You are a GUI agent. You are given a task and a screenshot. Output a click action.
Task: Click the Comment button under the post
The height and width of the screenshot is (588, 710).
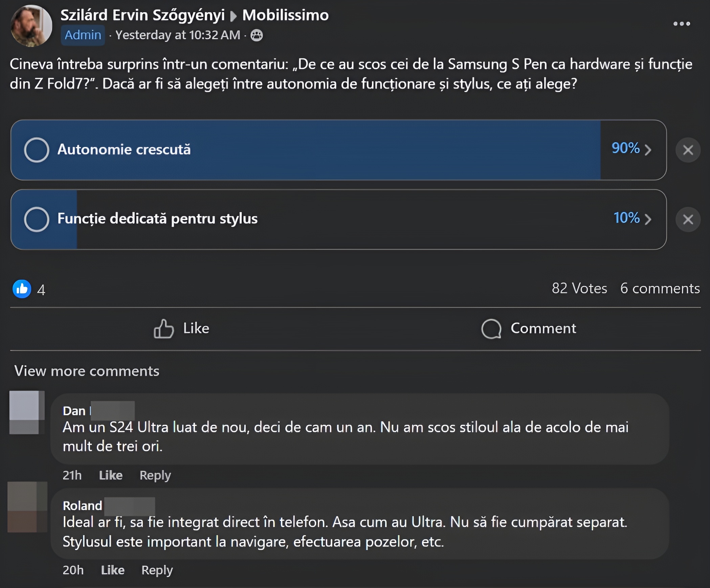[529, 329]
